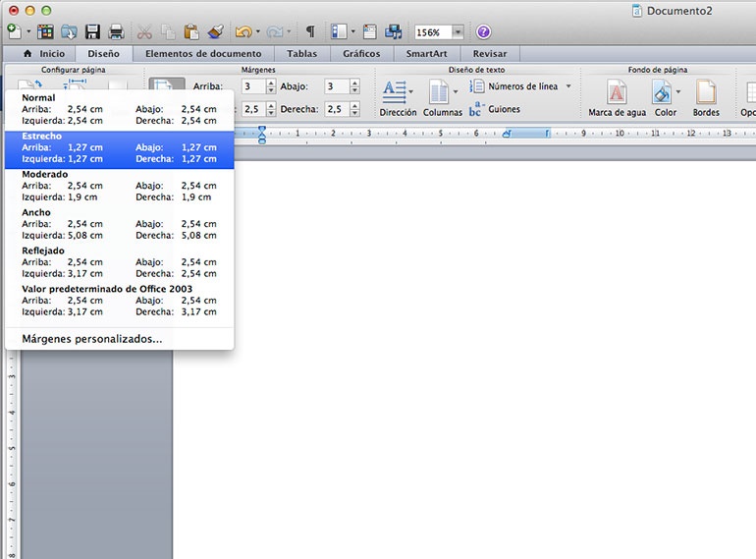Click the Open file folder icon
Screen dimensions: 756x559
[69, 31]
